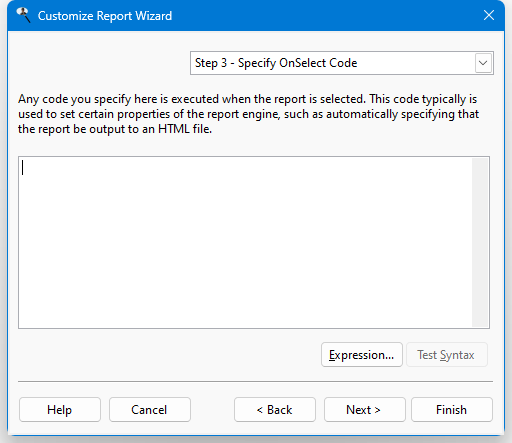Click the words "HTML file" in the description

click(185, 129)
